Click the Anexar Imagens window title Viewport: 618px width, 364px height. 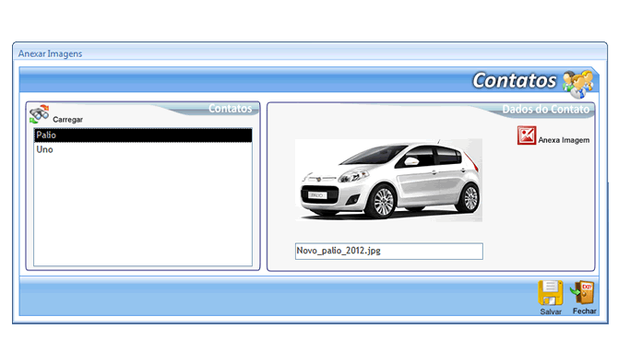[x=50, y=53]
